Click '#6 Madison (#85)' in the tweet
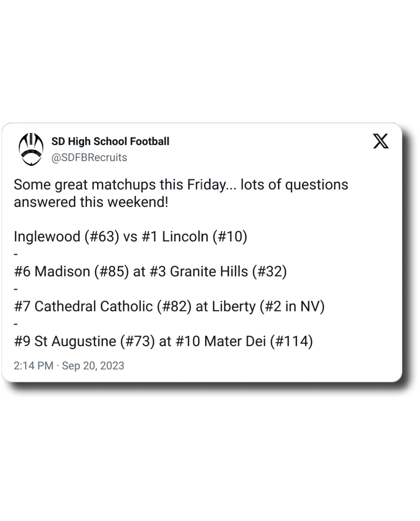The height and width of the screenshot is (521, 420). coord(71,271)
